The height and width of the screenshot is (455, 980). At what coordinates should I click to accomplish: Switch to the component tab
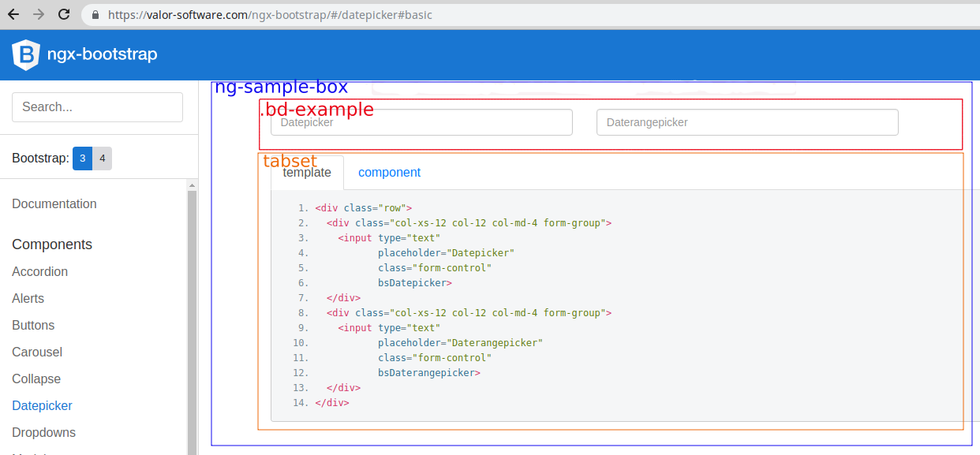click(x=389, y=172)
